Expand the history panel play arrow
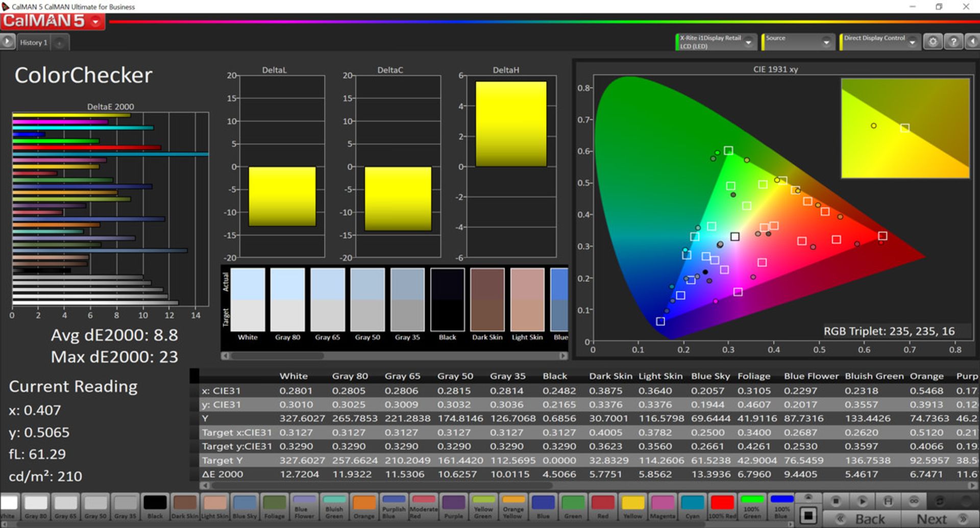The width and height of the screenshot is (980, 528). pyautogui.click(x=7, y=42)
